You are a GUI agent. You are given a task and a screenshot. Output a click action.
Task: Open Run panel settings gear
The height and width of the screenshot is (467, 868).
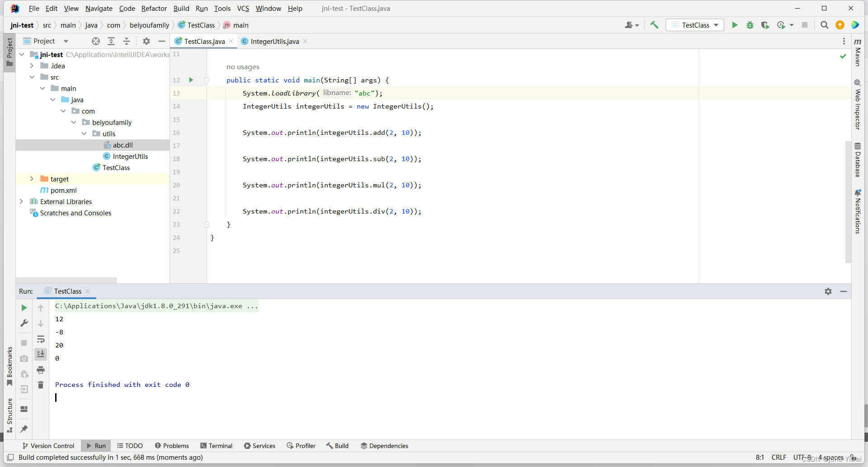coord(828,291)
